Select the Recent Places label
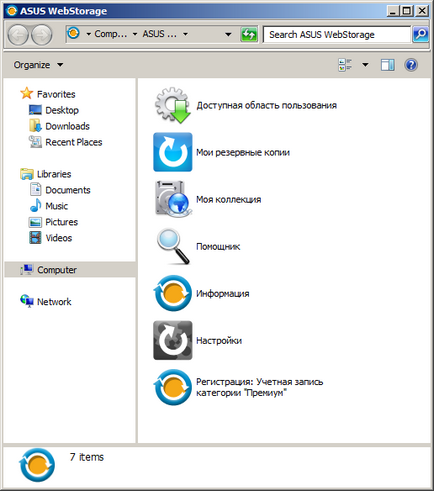 (74, 142)
